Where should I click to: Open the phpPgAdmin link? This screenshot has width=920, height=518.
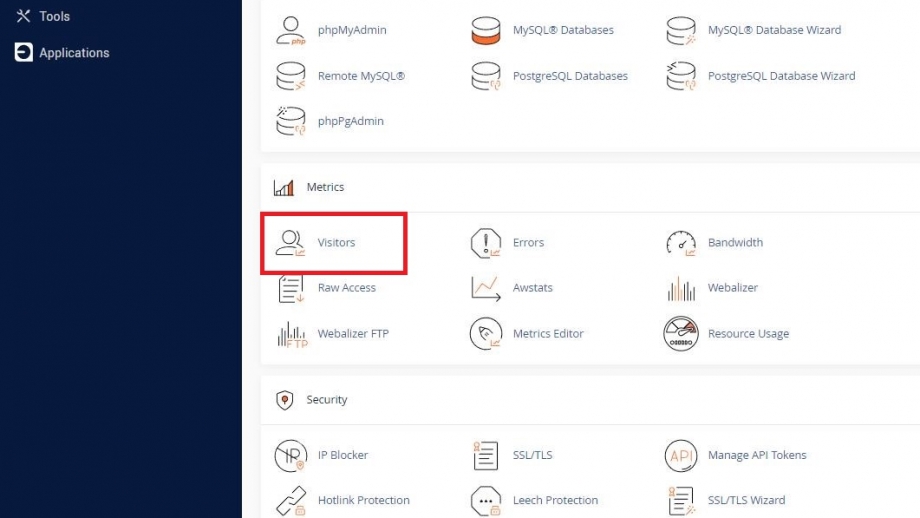pos(351,121)
